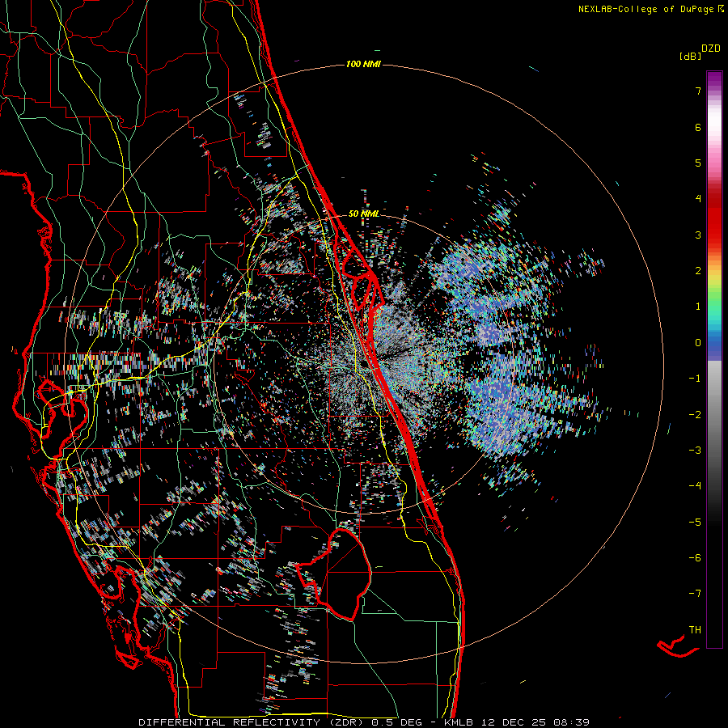The width and height of the screenshot is (728, 728).
Task: Pick the yellow-green band of the color bar
Action: [714, 284]
